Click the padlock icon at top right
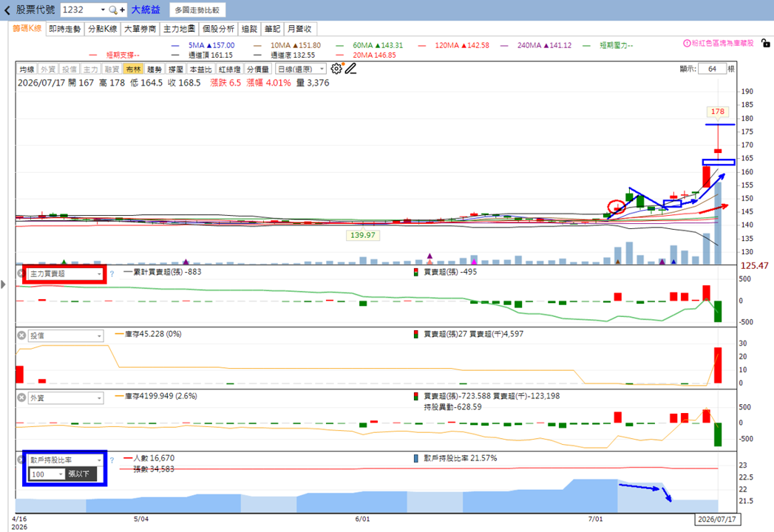 click(x=765, y=43)
